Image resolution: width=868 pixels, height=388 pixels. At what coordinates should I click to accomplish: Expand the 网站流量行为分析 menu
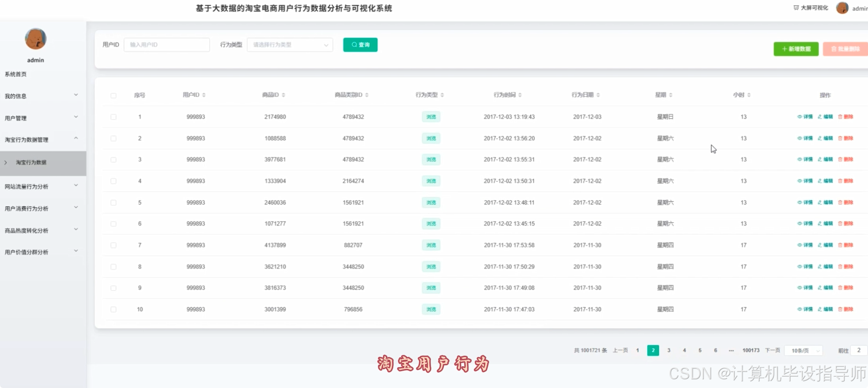[x=43, y=186]
